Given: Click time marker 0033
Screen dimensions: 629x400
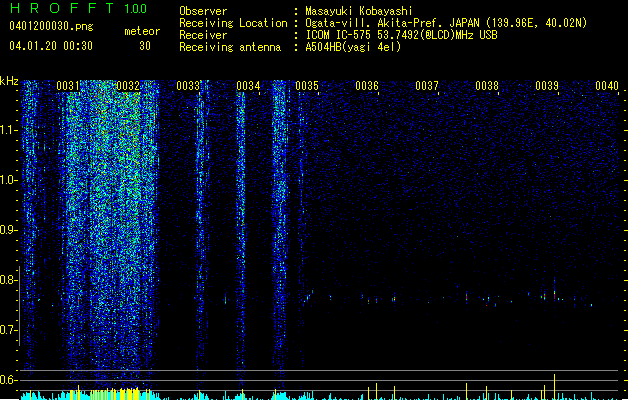Looking at the screenshot, I should tap(188, 86).
